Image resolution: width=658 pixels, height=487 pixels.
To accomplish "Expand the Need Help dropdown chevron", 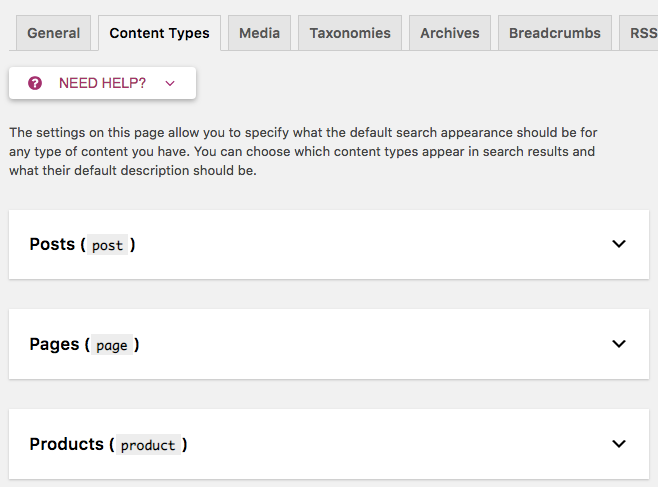I will pyautogui.click(x=170, y=84).
